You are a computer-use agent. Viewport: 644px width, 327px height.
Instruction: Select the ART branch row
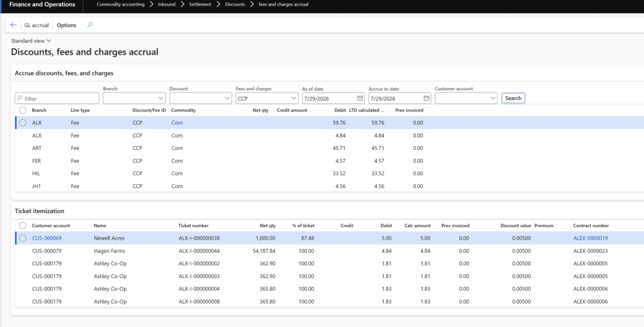coord(328,148)
